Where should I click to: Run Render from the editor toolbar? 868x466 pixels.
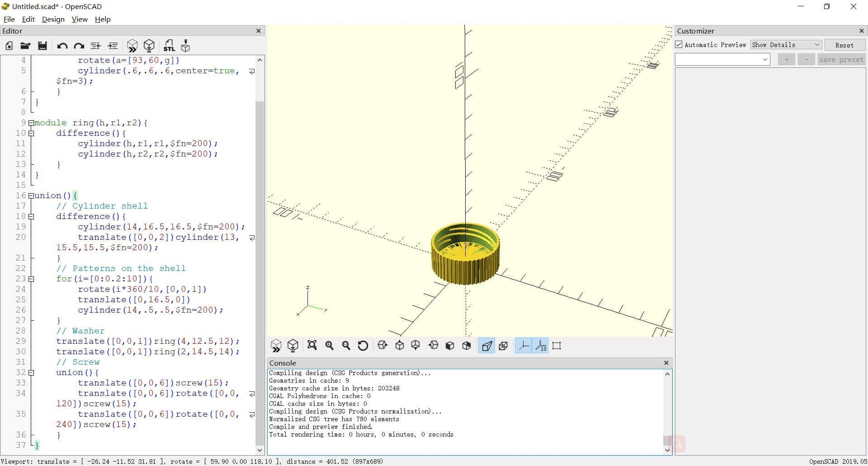click(x=149, y=46)
